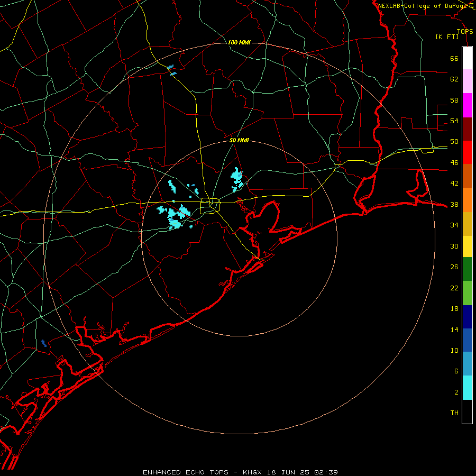Click the legend value "26"
The width and height of the screenshot is (476, 476).
pos(454,267)
